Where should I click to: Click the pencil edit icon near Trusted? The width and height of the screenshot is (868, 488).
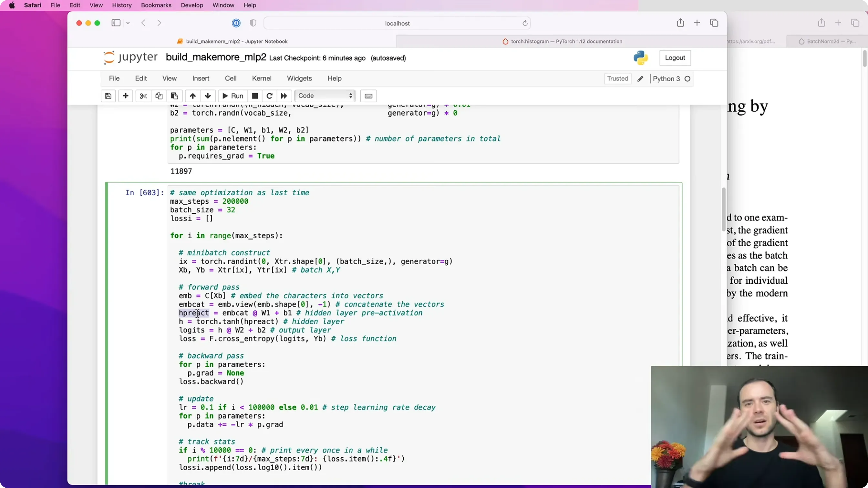(640, 79)
